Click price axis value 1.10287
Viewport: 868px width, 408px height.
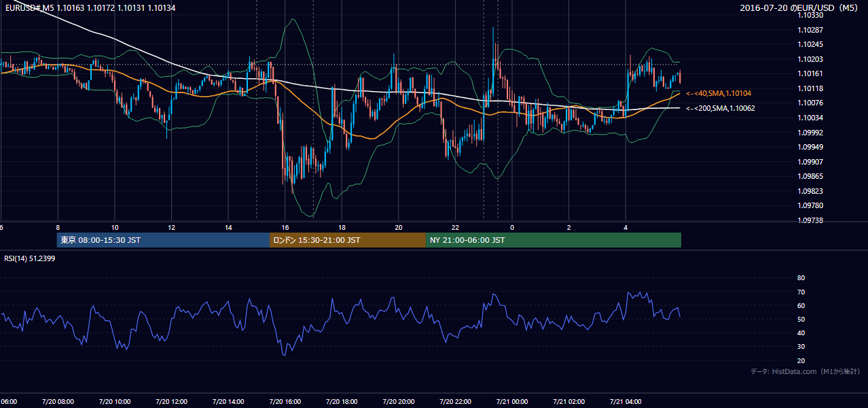[x=811, y=30]
